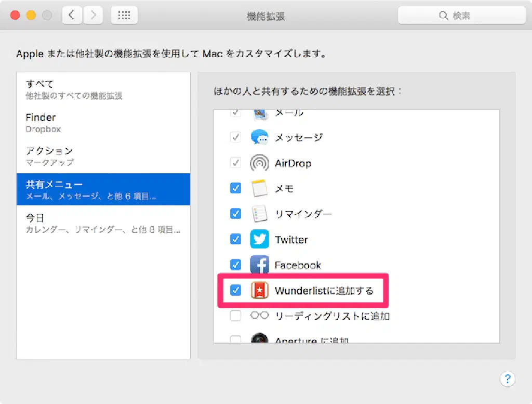Disable the Wunderlistに追加する checkbox
The height and width of the screenshot is (404, 532).
(236, 291)
